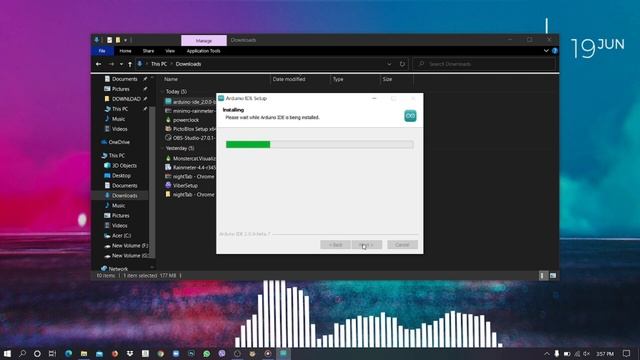The height and width of the screenshot is (360, 640).
Task: Select Desktop under This PC
Action: 121,176
